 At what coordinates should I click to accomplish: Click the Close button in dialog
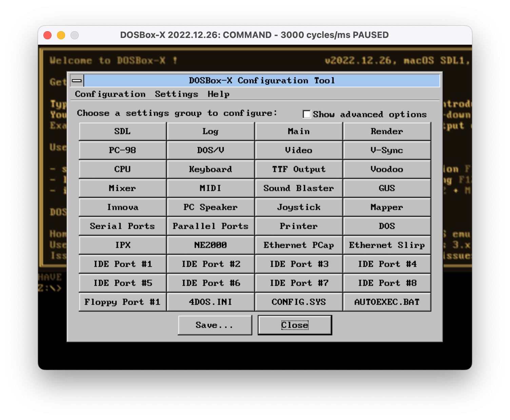tap(295, 325)
